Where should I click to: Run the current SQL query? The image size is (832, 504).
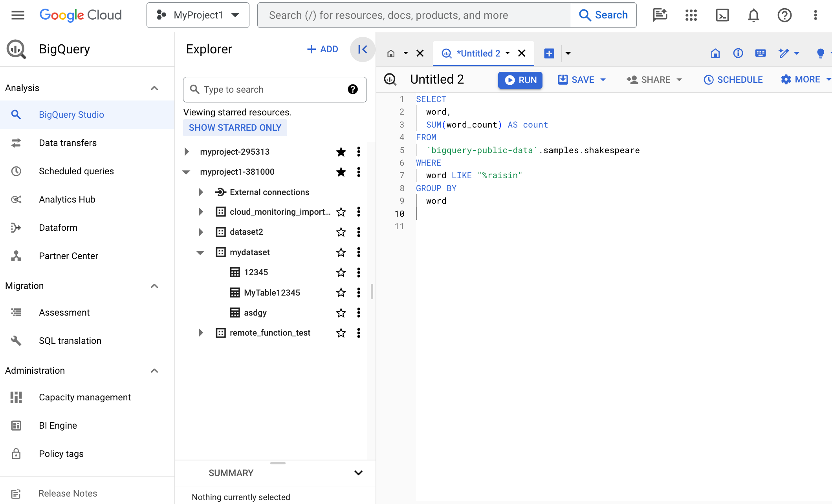(520, 80)
